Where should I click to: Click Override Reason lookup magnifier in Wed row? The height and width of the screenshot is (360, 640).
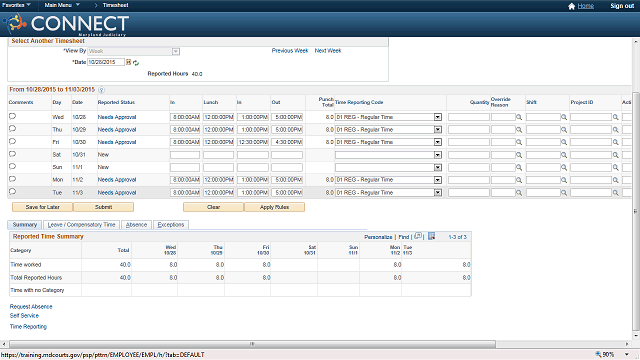click(x=519, y=117)
